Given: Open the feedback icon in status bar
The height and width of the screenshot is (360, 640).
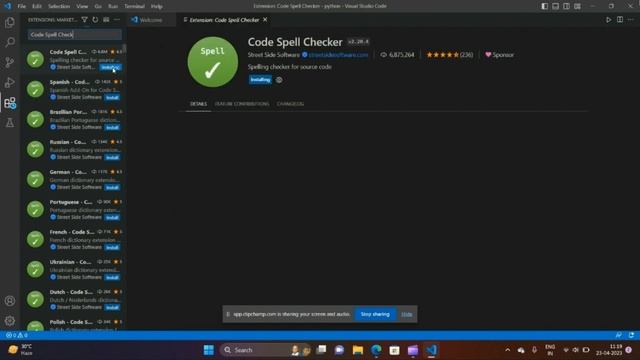Looking at the screenshot, I should [619, 335].
